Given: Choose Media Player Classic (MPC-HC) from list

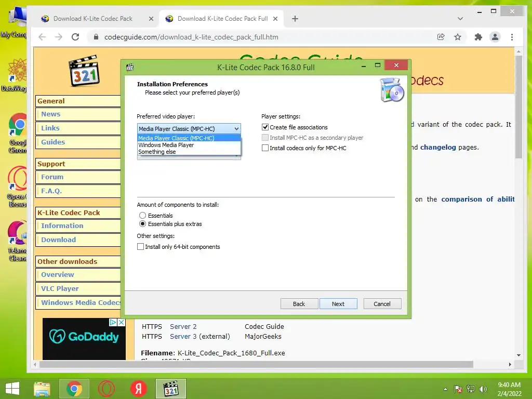Looking at the screenshot, I should pyautogui.click(x=189, y=138).
